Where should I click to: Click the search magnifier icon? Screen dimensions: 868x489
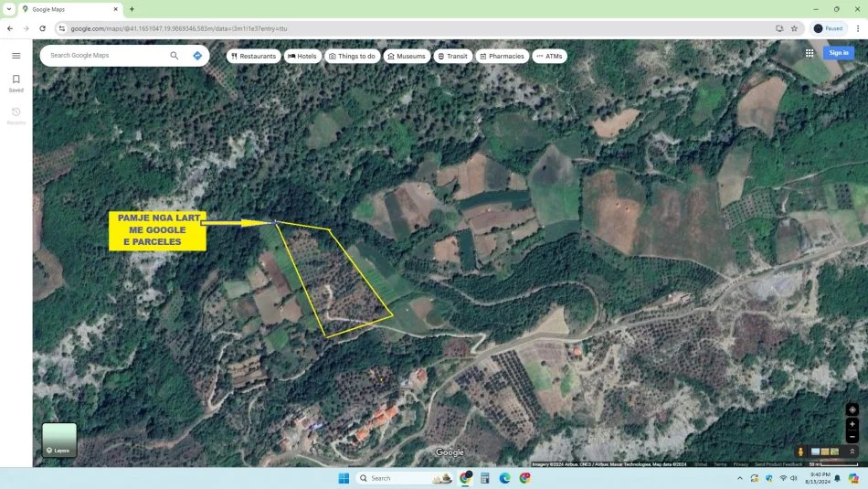(175, 56)
